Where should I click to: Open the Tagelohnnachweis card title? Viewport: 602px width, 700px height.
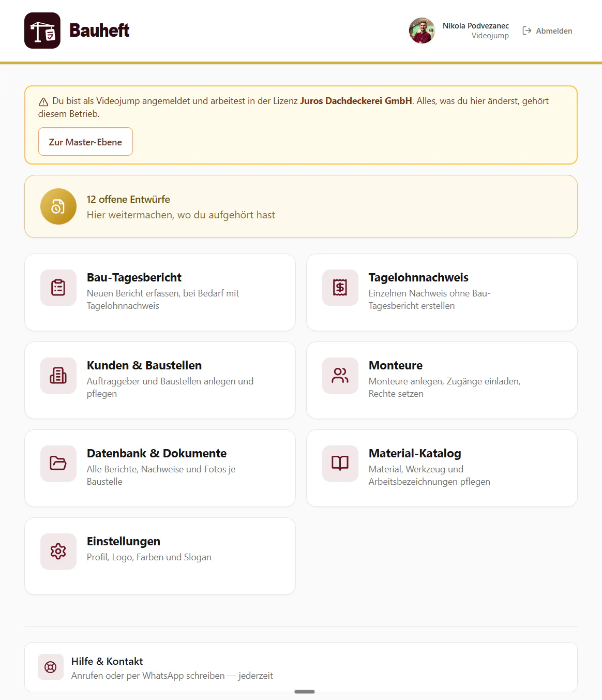(x=418, y=277)
